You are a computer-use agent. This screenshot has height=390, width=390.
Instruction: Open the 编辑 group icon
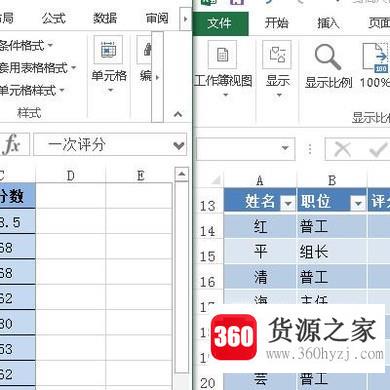pyautogui.click(x=145, y=50)
